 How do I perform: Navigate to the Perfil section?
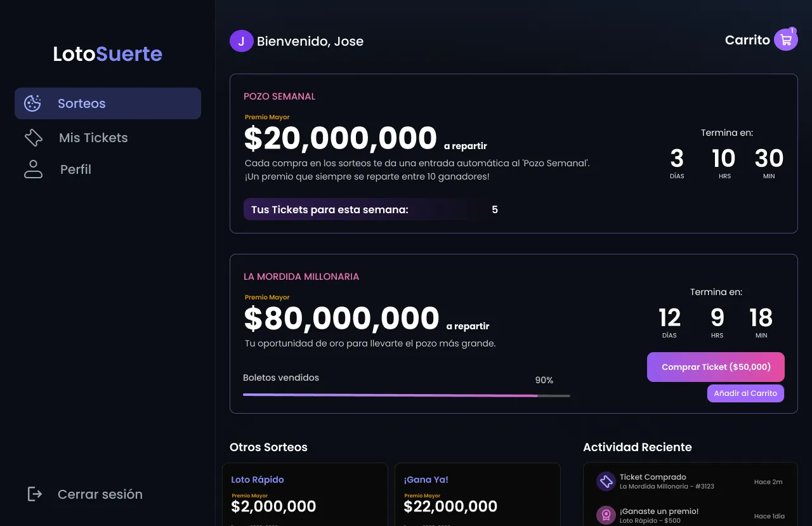point(75,169)
